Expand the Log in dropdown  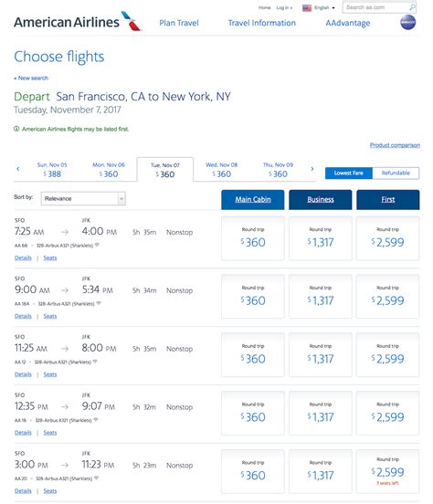(x=284, y=7)
